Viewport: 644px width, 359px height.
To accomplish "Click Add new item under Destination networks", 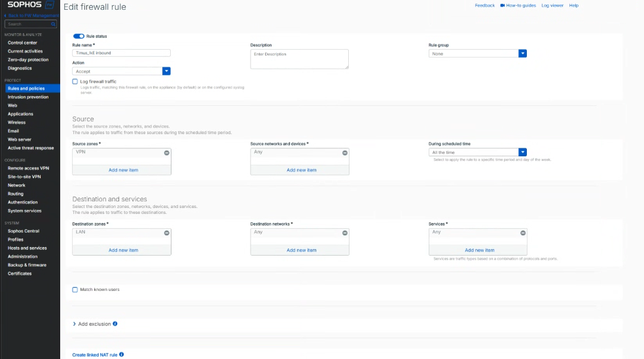I will click(302, 250).
